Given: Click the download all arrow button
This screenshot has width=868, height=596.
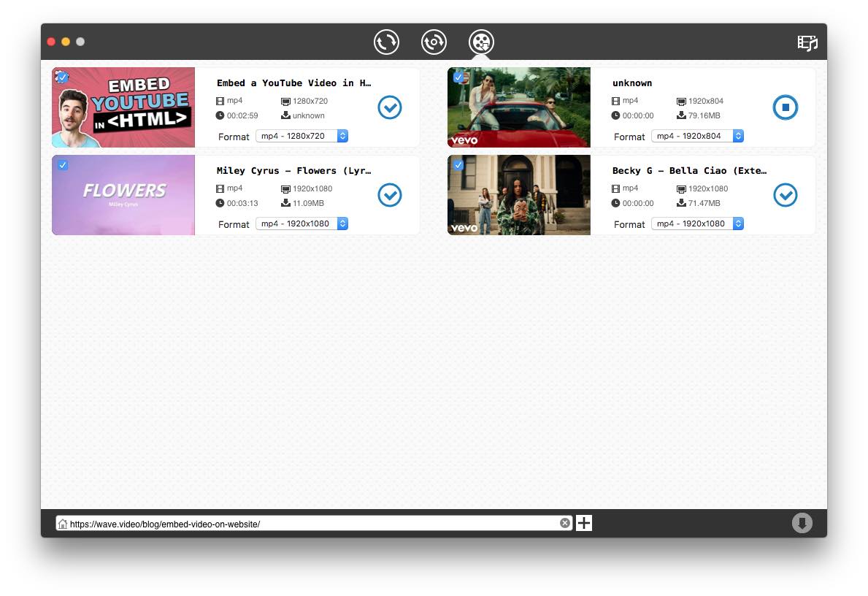Looking at the screenshot, I should [802, 523].
